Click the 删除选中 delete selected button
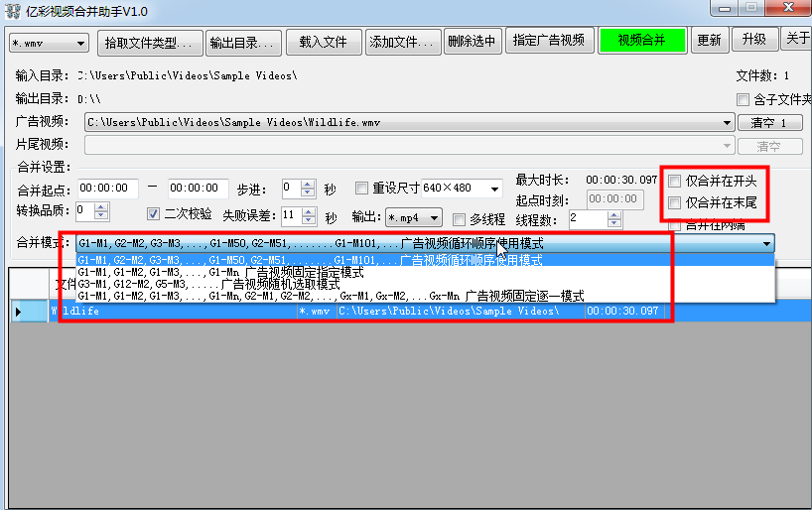 click(x=474, y=42)
